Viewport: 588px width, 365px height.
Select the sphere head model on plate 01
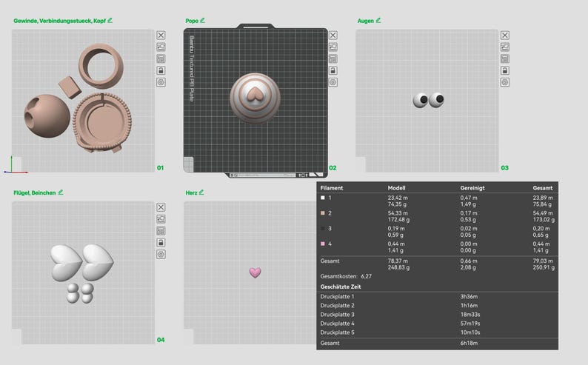click(x=47, y=116)
